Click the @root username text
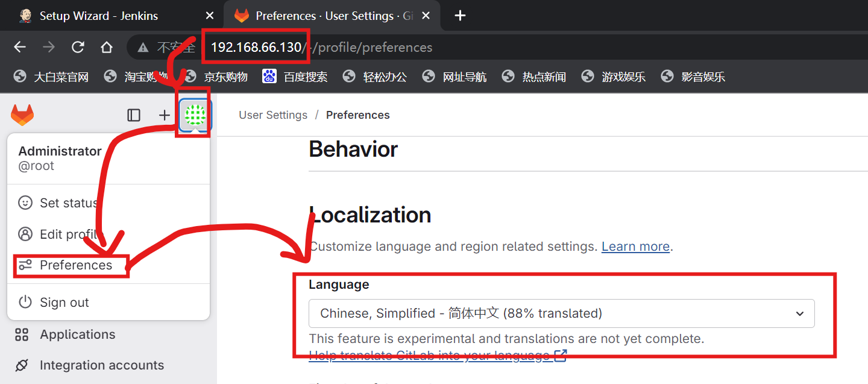The image size is (868, 384). coord(36,166)
